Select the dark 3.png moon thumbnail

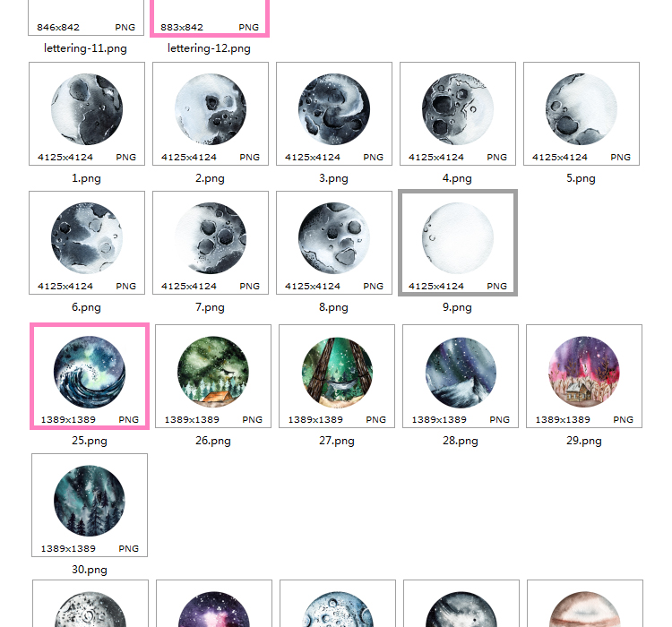pos(334,114)
